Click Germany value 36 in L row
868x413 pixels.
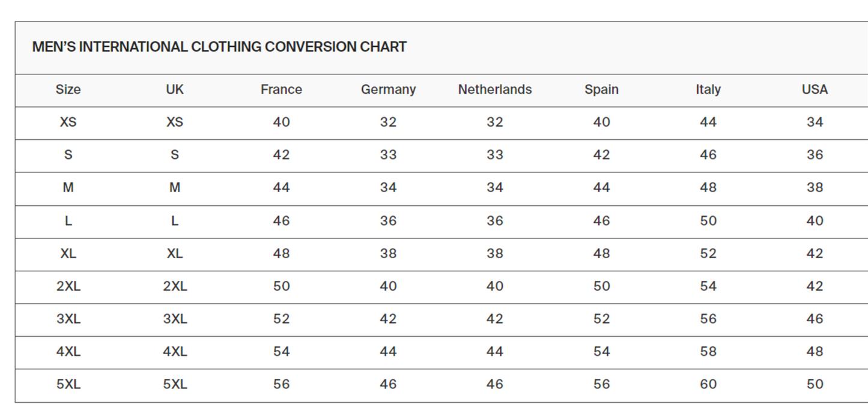pos(388,220)
